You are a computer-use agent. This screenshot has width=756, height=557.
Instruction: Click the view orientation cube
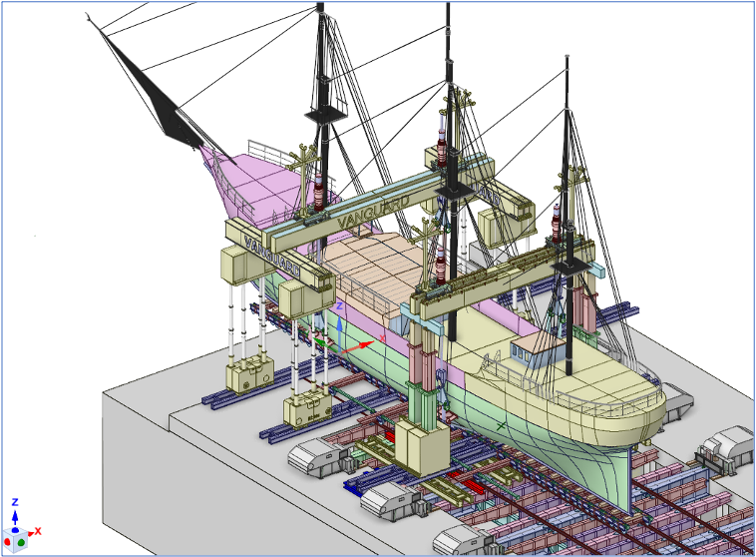15,541
